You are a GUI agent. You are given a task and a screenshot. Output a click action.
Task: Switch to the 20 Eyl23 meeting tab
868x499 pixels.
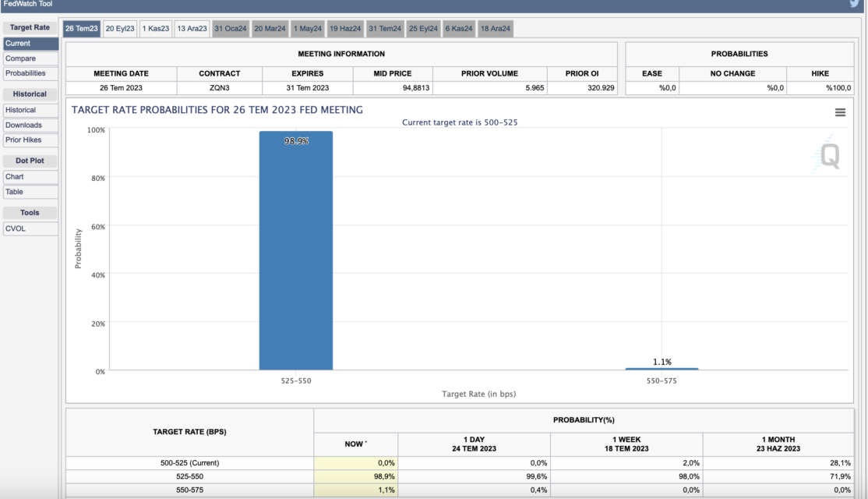pos(120,29)
